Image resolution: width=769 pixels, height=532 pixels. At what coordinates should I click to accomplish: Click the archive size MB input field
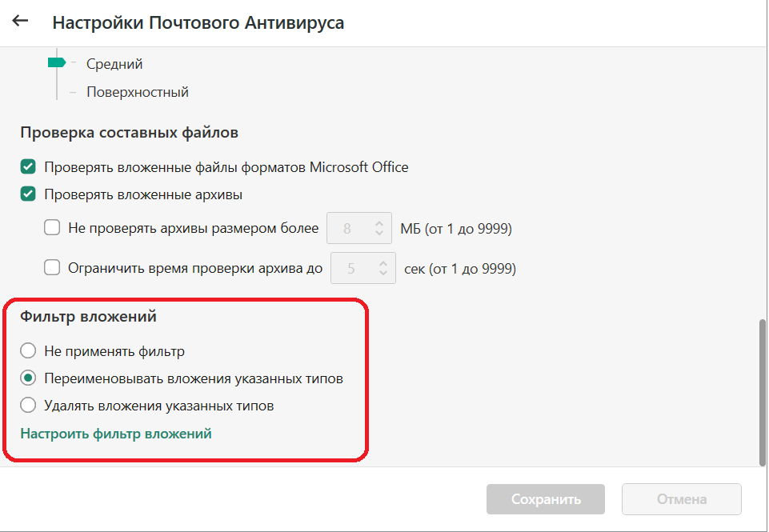348,229
